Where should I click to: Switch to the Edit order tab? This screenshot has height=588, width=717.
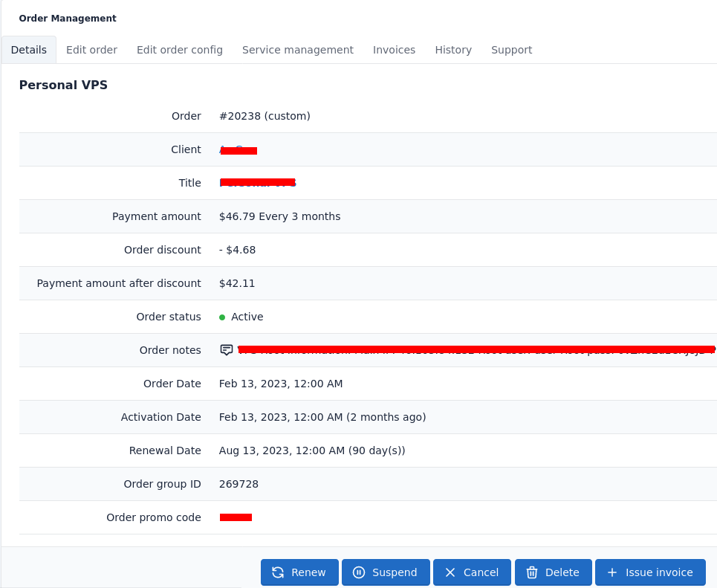pos(91,50)
